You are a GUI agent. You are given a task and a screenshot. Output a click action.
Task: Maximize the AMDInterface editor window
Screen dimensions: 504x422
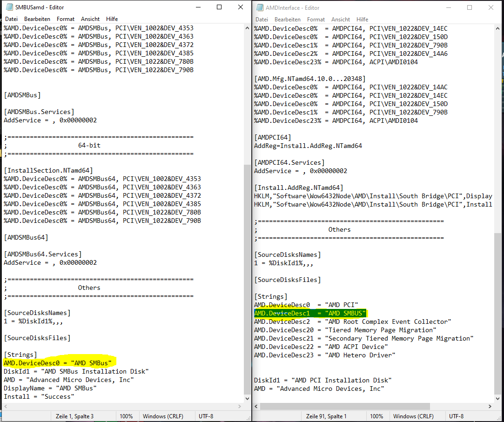click(x=470, y=8)
